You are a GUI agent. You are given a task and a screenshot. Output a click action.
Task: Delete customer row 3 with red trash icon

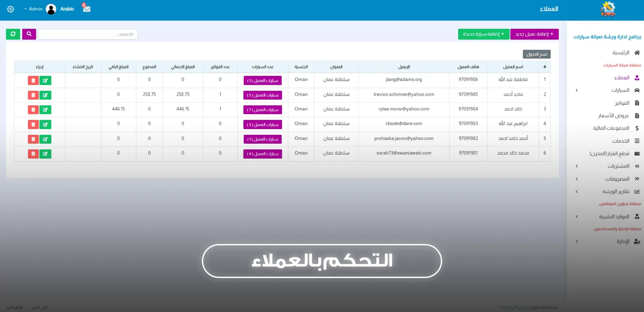tap(33, 110)
